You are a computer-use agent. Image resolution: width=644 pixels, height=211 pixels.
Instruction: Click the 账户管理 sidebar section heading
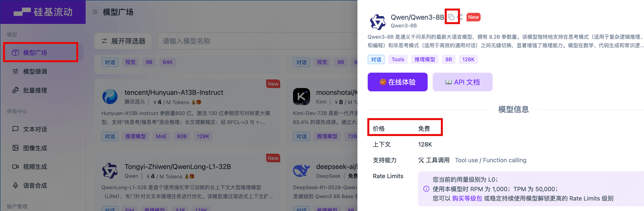17,206
